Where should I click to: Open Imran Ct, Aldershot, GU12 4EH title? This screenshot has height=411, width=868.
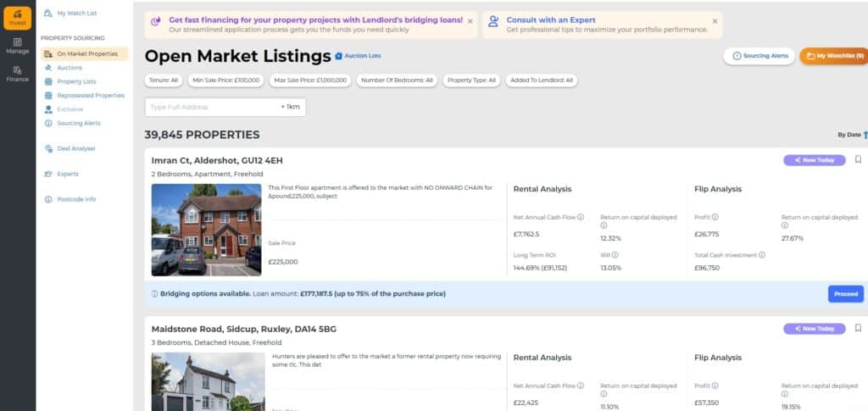pos(217,160)
